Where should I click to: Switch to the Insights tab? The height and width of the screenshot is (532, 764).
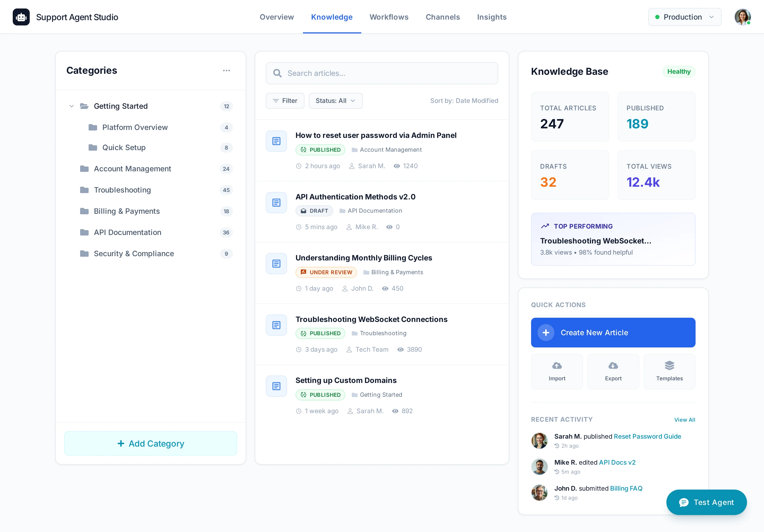[x=492, y=17]
